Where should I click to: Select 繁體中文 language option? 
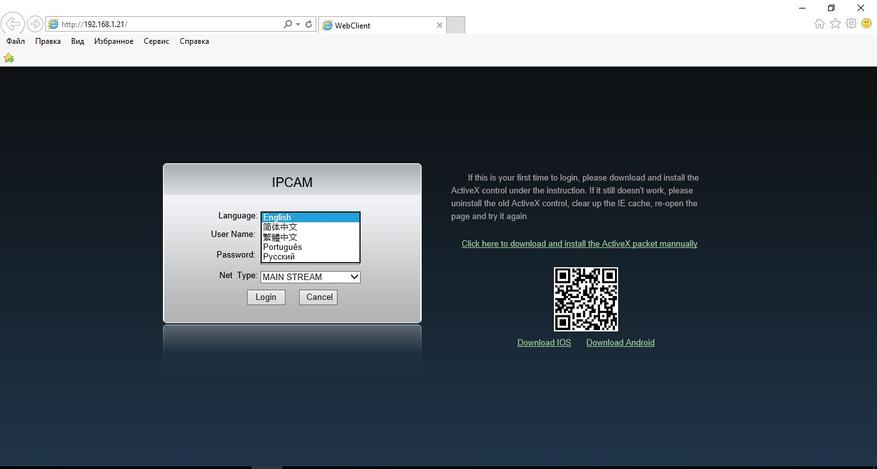click(x=310, y=238)
